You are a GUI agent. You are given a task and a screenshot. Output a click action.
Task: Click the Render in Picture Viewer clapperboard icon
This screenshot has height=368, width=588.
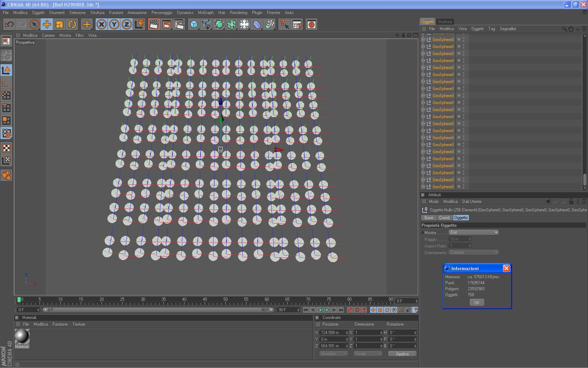[167, 25]
